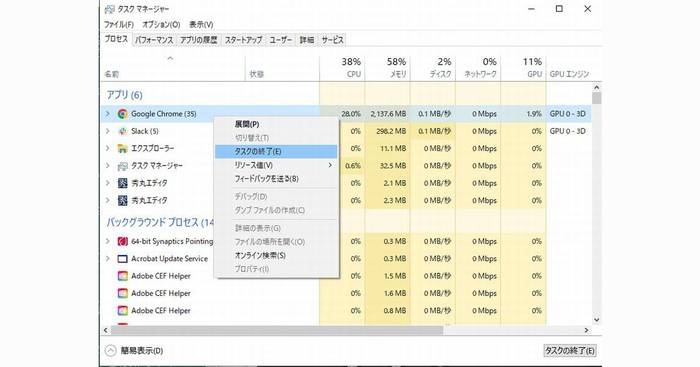Screen dimensions: 700x367
Task: Click the second 秀丸エディタ icon
Action: coord(122,200)
